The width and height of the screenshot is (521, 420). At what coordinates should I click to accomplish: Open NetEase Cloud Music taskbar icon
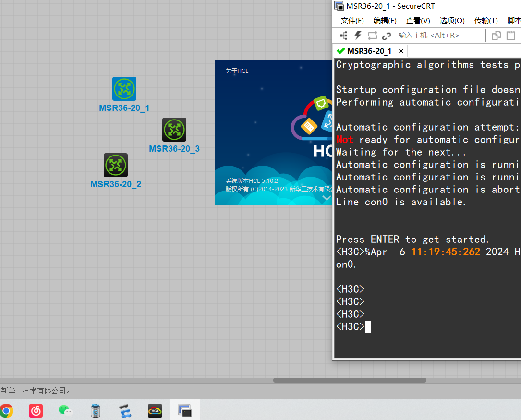(36, 411)
